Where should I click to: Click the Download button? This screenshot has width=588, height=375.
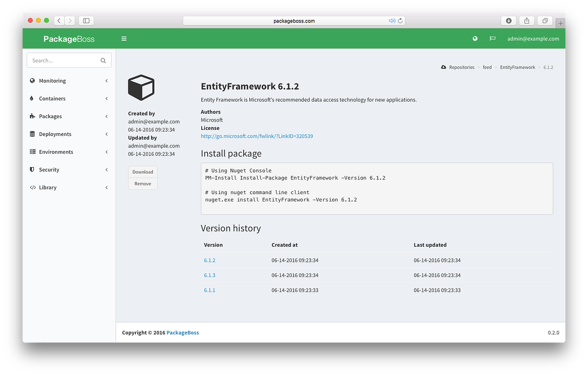143,172
